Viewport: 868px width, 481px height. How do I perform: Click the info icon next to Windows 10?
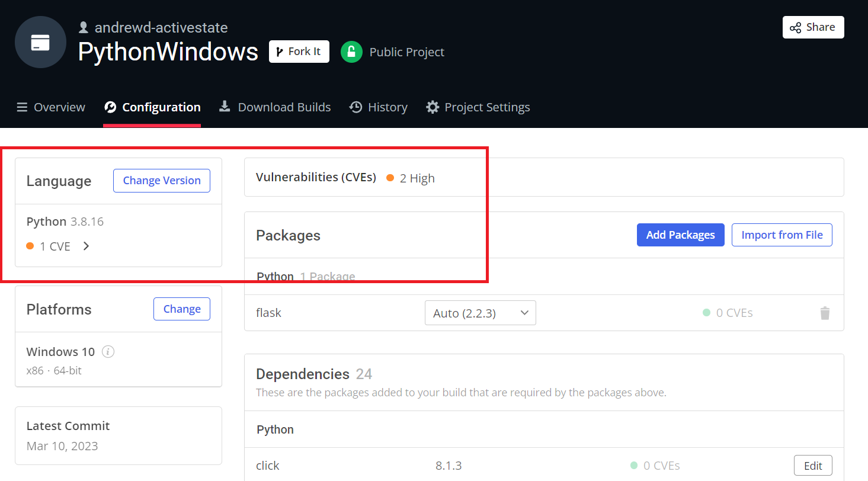coord(108,352)
